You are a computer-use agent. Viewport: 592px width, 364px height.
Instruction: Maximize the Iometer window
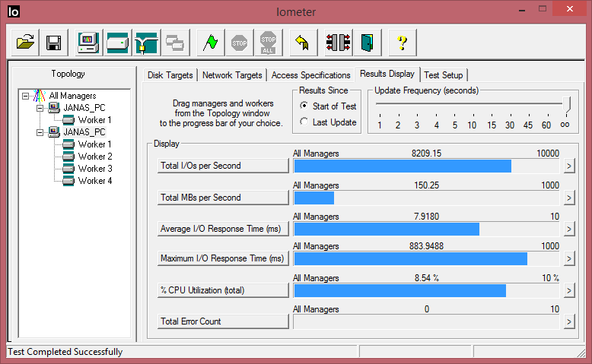click(x=543, y=9)
